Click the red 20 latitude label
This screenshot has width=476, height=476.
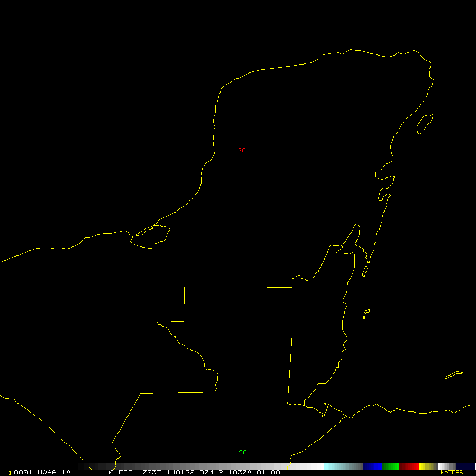click(242, 151)
